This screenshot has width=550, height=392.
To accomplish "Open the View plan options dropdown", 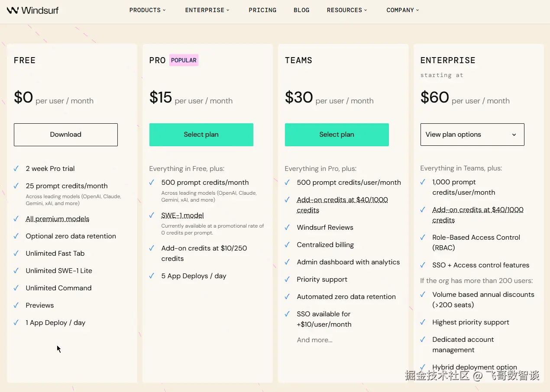I will pyautogui.click(x=472, y=135).
